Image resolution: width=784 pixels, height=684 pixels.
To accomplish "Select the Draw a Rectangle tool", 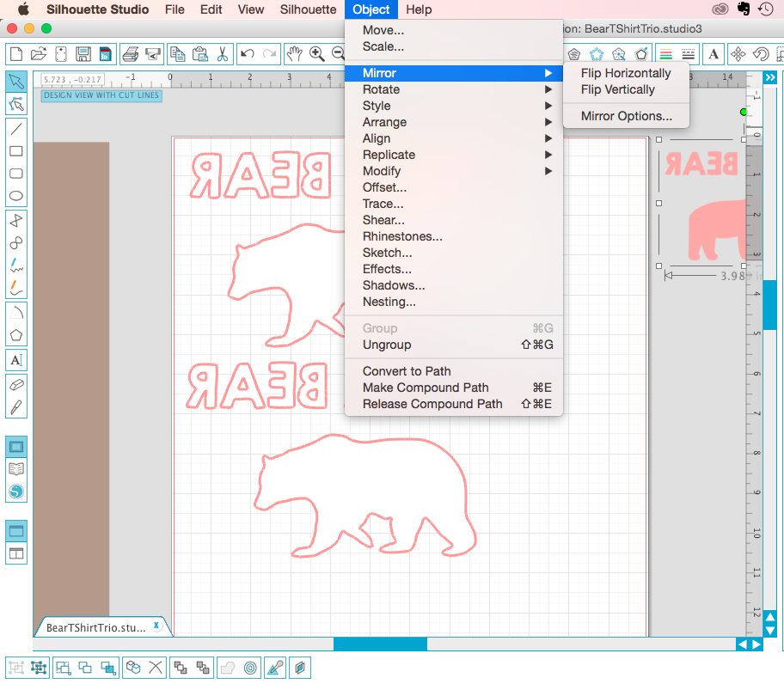I will click(x=16, y=151).
